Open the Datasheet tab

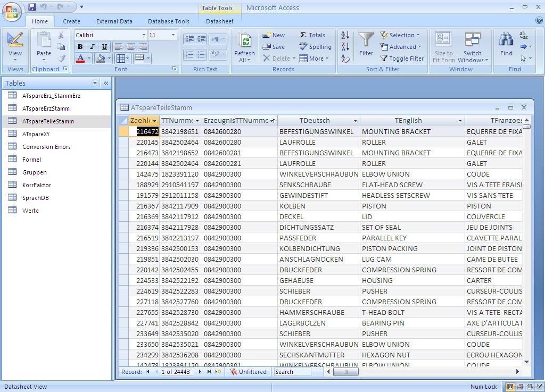pos(220,21)
